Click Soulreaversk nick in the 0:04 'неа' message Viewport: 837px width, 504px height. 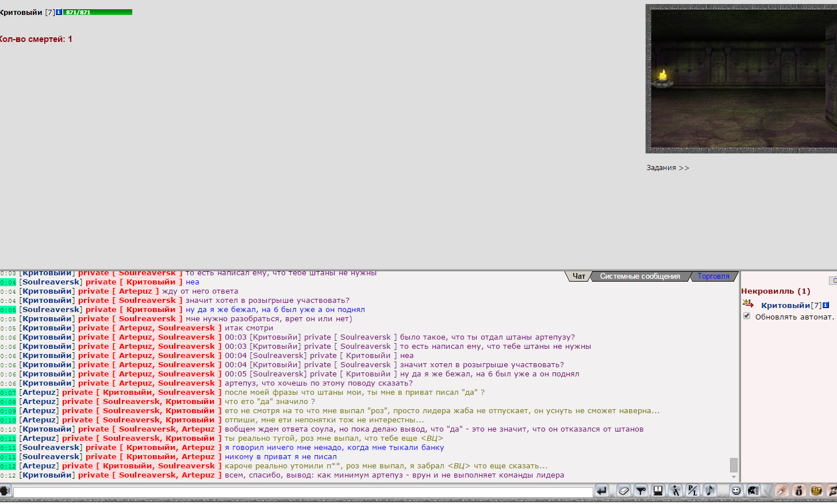point(51,282)
